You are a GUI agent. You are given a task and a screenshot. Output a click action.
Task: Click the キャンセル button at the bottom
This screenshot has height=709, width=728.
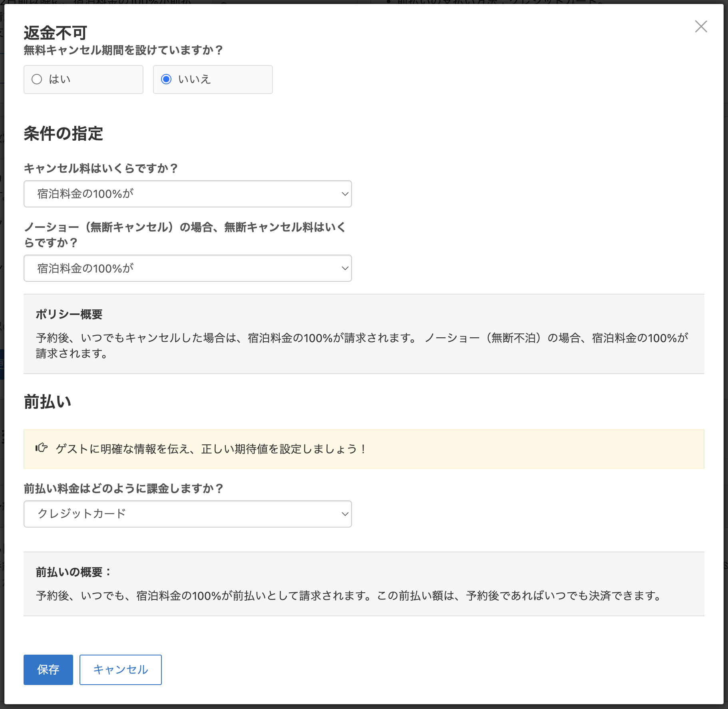click(x=120, y=669)
